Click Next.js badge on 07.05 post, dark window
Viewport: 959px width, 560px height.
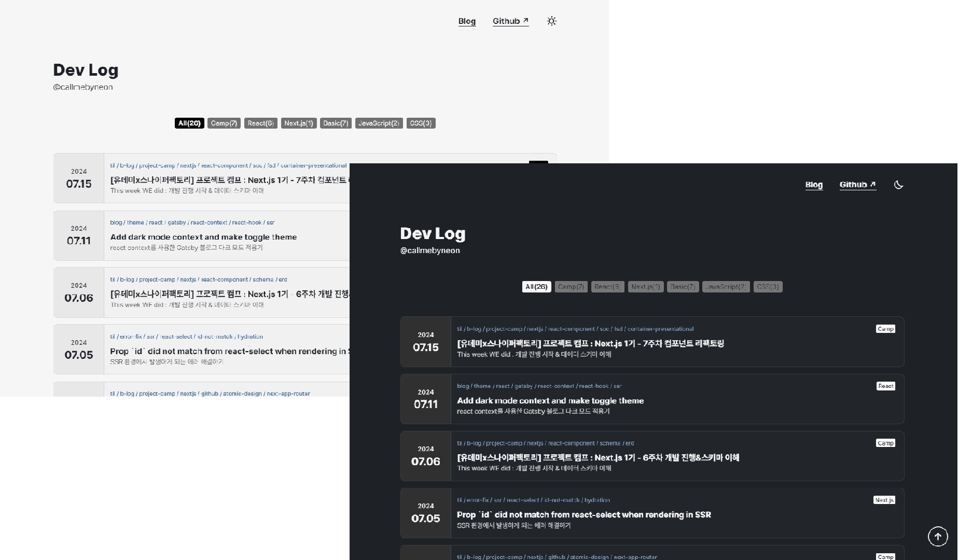[884, 500]
